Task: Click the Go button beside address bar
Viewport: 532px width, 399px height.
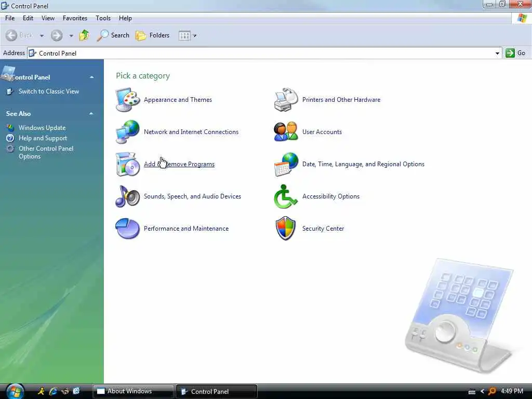Action: pyautogui.click(x=515, y=53)
